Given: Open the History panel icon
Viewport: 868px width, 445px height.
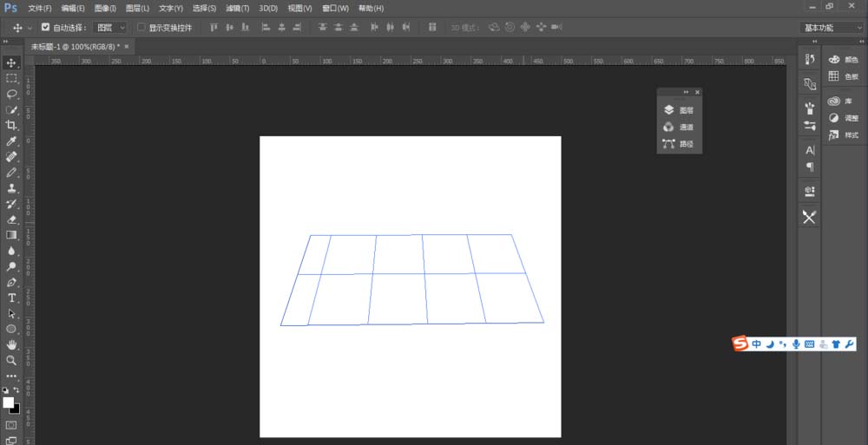Looking at the screenshot, I should point(810,59).
